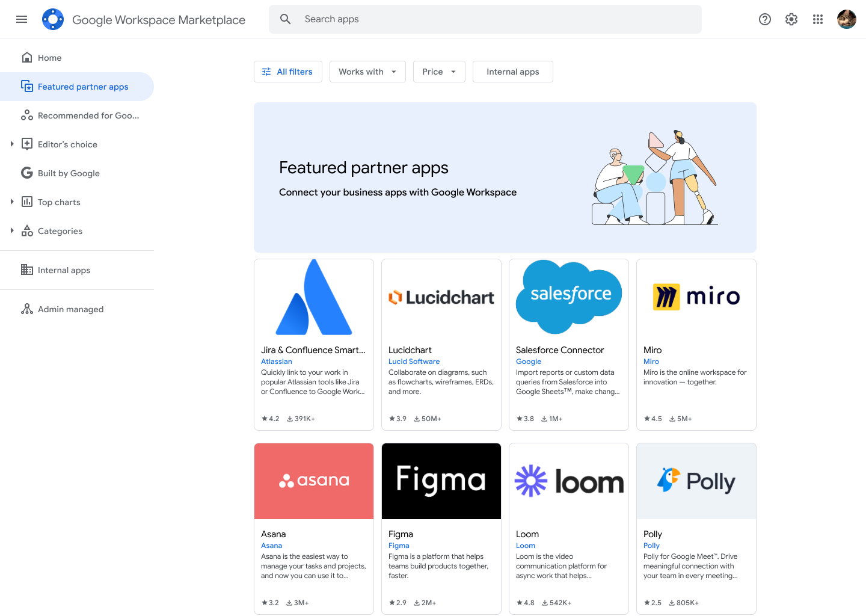This screenshot has width=866, height=616.
Task: Open the Miro developer link
Action: coord(651,362)
